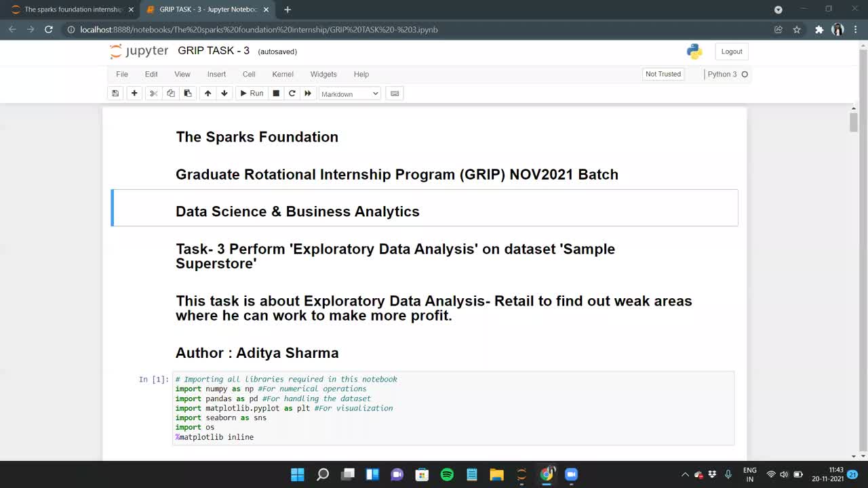
Task: Open the Widgets menu
Action: [323, 75]
